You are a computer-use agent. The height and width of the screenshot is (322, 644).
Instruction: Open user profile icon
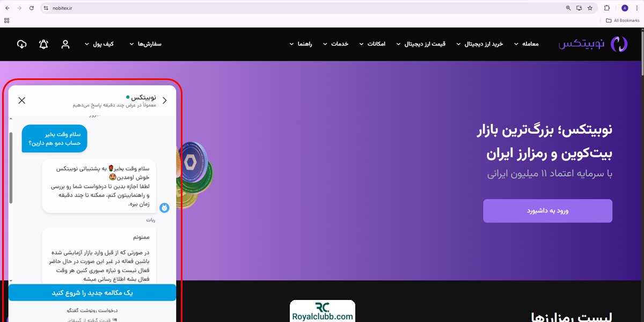[65, 44]
